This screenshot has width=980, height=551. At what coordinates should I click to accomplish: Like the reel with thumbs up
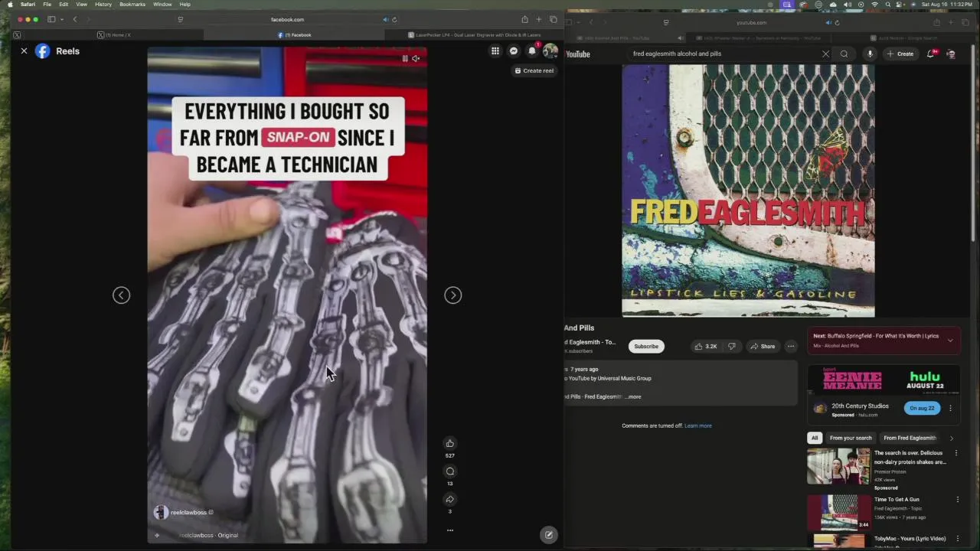450,443
